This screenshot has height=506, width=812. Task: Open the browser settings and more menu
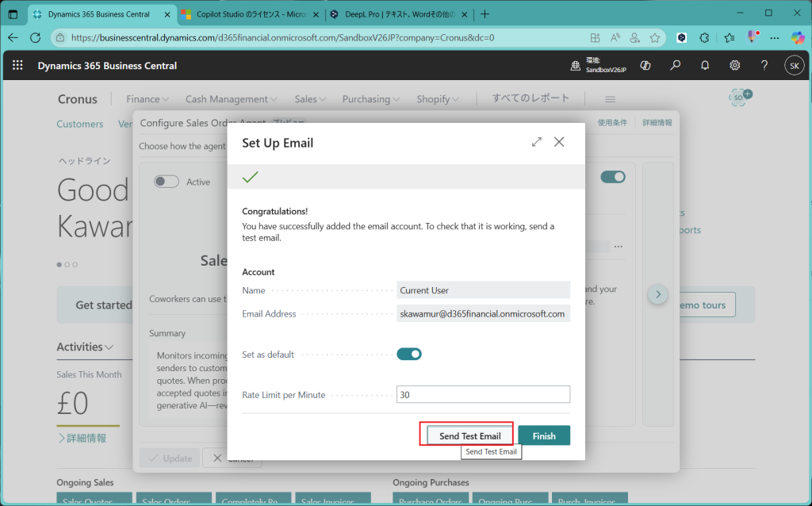coord(774,38)
